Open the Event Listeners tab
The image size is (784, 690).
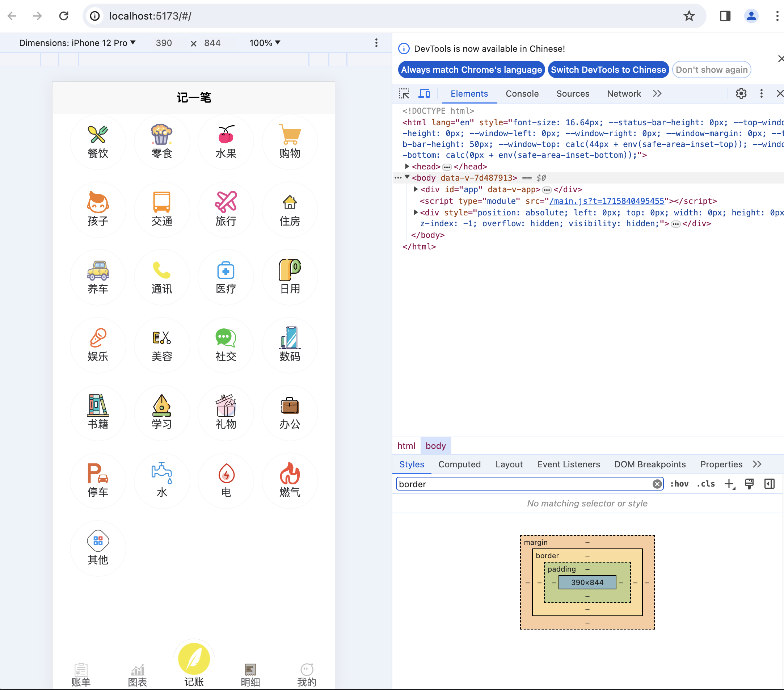(x=568, y=464)
